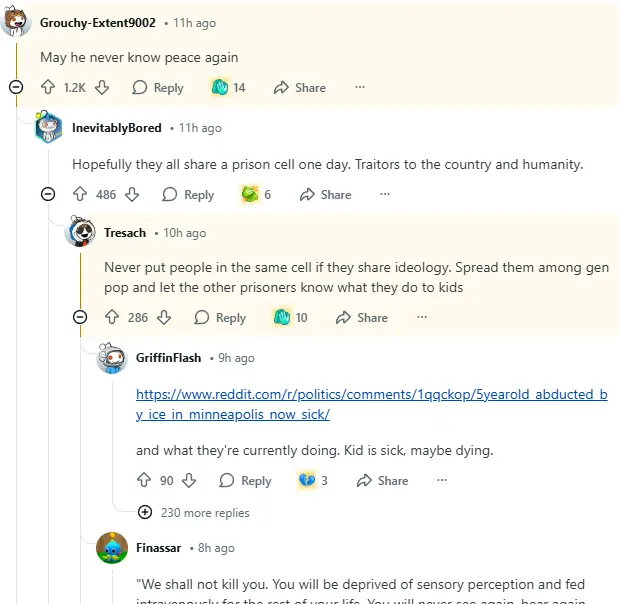Upvote GriffinFlash's comment

coord(144,481)
